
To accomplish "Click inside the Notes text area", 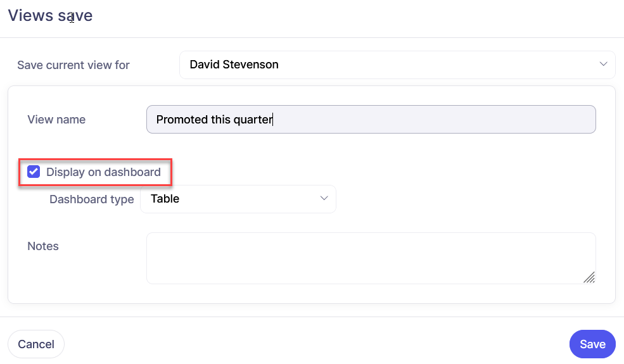I will [x=370, y=258].
